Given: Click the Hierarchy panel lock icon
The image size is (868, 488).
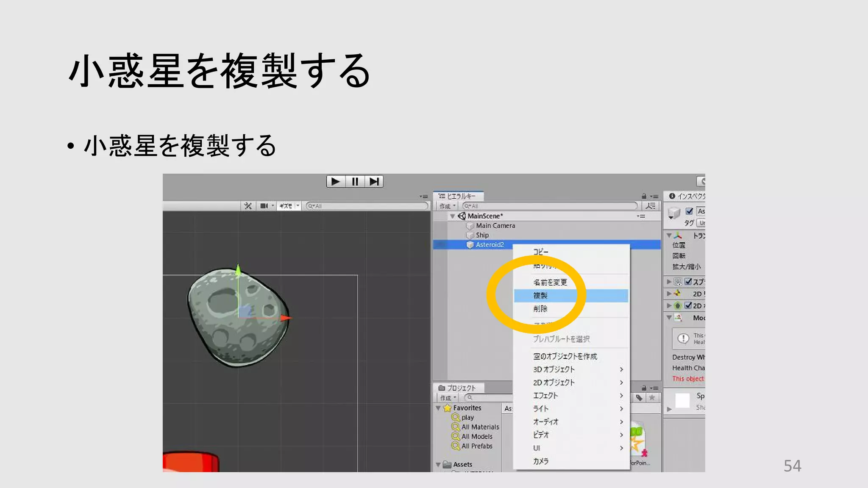Looking at the screenshot, I should pyautogui.click(x=644, y=196).
